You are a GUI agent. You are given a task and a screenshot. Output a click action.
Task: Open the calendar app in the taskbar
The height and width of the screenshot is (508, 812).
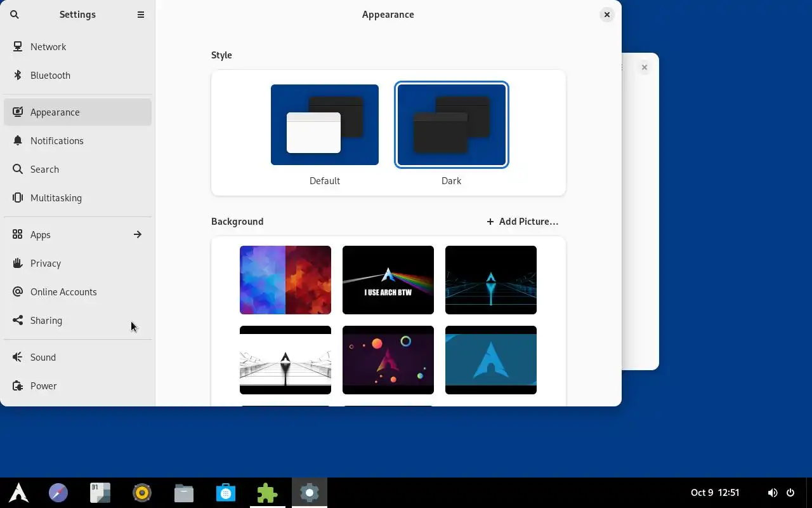coord(100,493)
